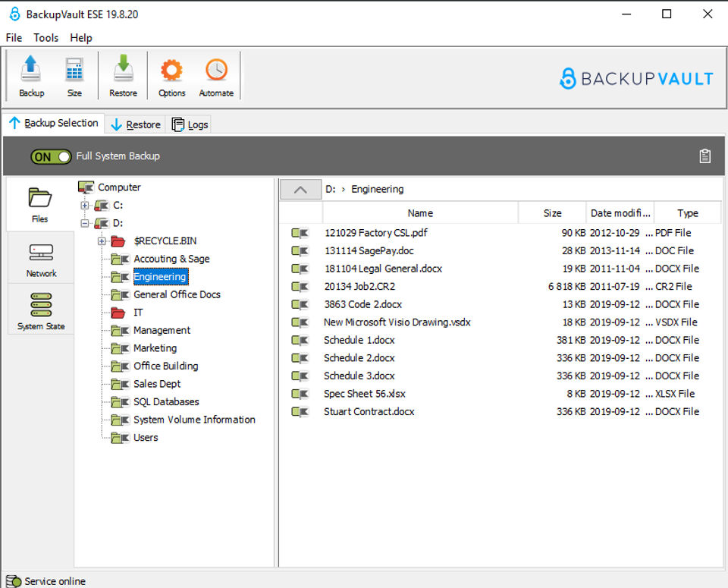Select file Schedule 2.docx

(x=359, y=358)
